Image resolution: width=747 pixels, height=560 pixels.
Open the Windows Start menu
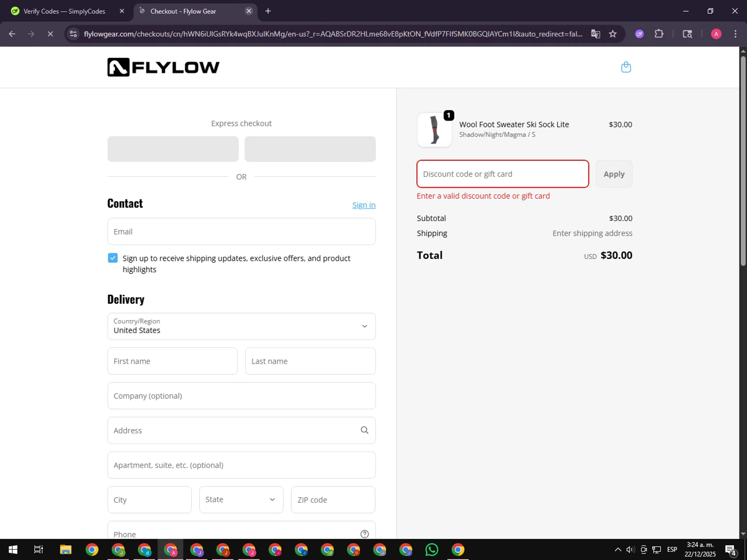[13, 550]
